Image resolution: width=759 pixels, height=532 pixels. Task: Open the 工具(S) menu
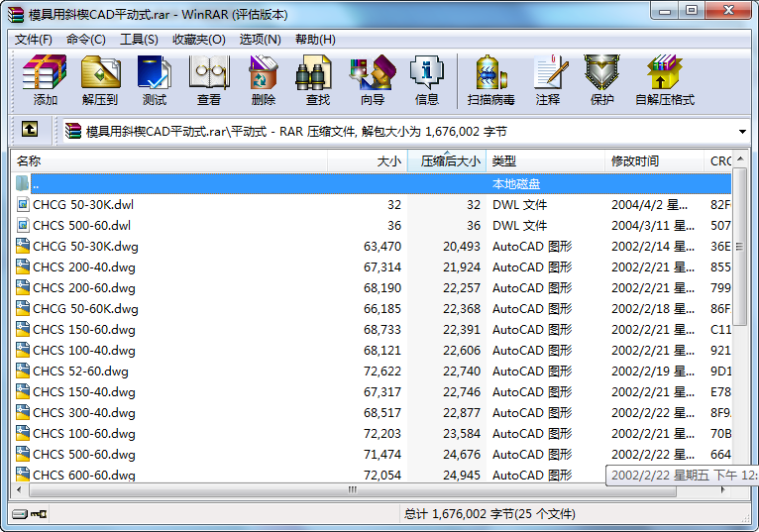[139, 40]
